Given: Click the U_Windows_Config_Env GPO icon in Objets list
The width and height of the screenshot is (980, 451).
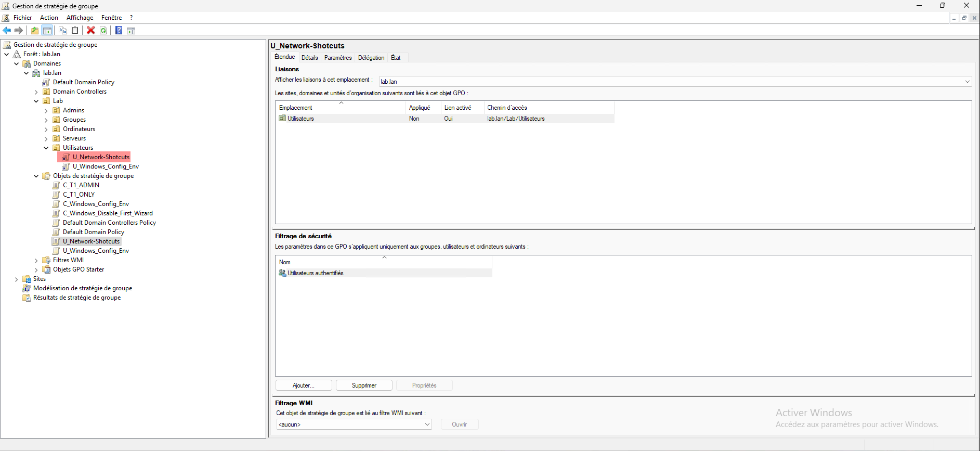Looking at the screenshot, I should (56, 251).
